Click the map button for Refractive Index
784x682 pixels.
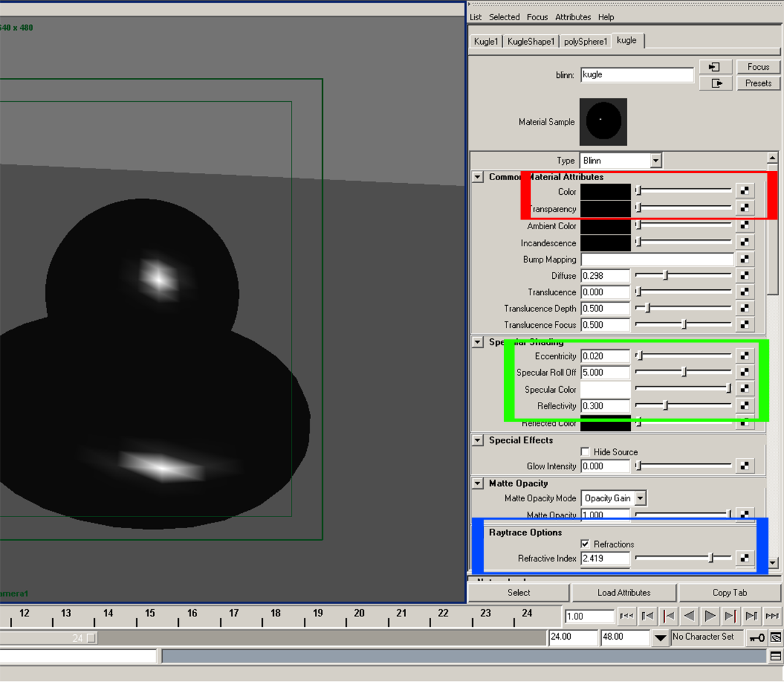coord(744,558)
